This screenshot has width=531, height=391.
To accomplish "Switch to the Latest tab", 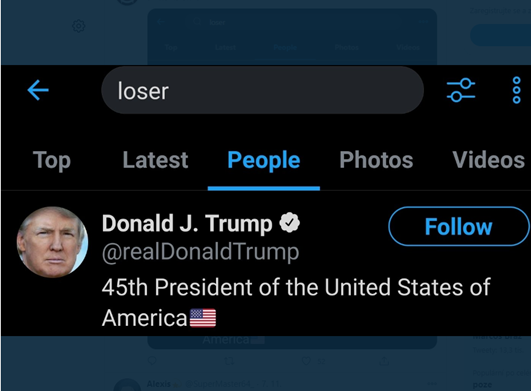I will pos(155,160).
